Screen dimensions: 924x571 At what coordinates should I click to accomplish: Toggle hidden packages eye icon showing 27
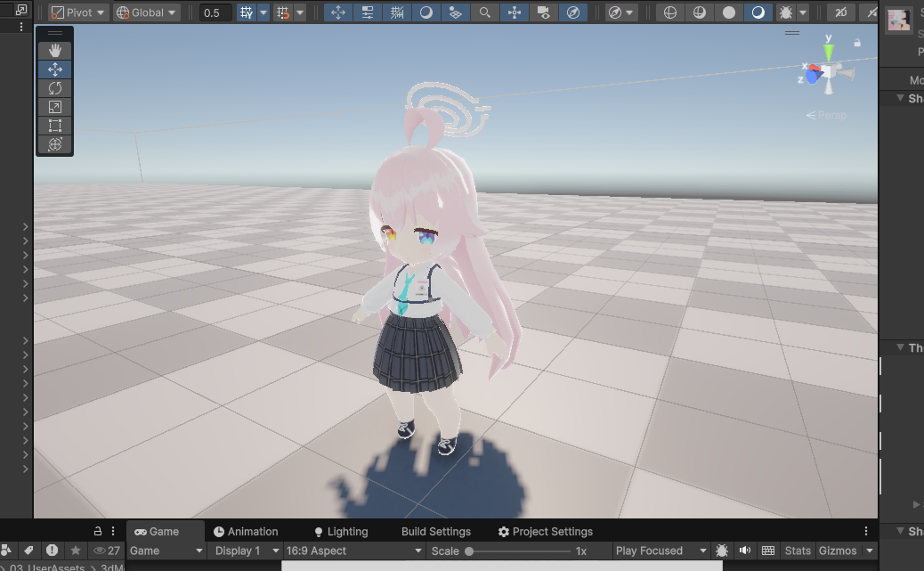[107, 551]
